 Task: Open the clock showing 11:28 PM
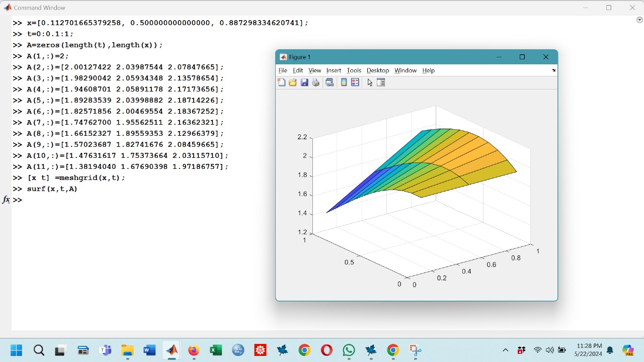[x=589, y=350]
